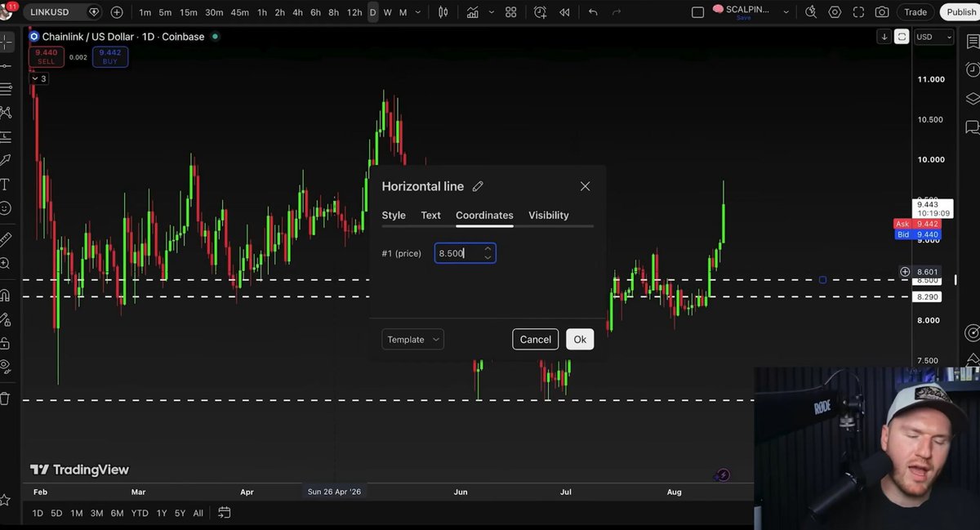
Task: Click the price stepper arrows in the dialog
Action: tap(488, 253)
